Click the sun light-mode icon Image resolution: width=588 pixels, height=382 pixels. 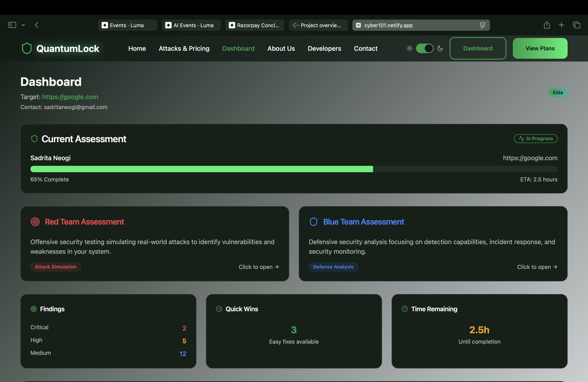409,48
